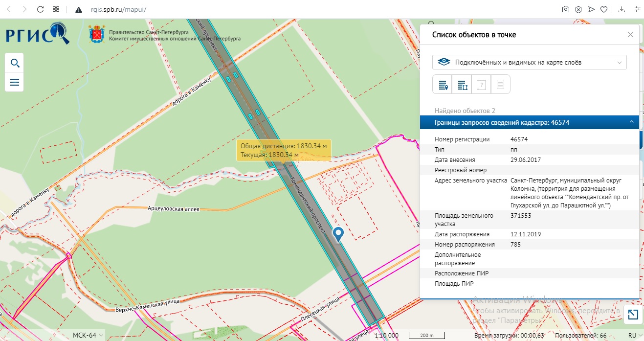Open the map search magnifier tool
644x341 pixels.
[14, 63]
